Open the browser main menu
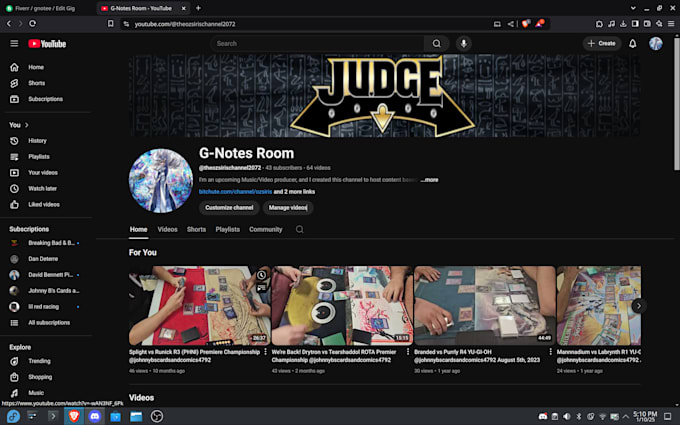The width and height of the screenshot is (680, 425). click(671, 24)
